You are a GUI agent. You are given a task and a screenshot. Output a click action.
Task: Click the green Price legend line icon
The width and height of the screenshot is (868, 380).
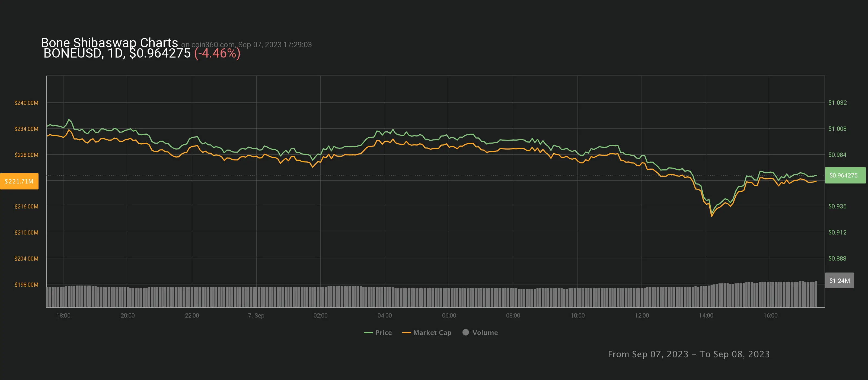click(x=368, y=333)
